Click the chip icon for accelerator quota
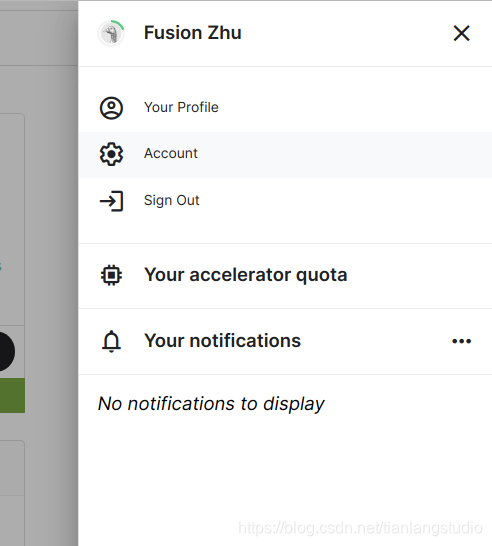This screenshot has height=546, width=492. point(111,275)
